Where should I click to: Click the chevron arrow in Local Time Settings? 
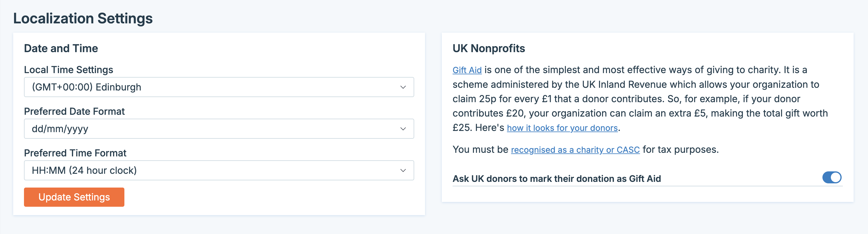point(403,87)
